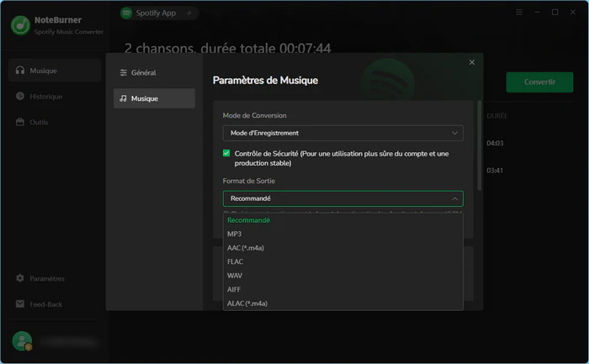Click the Spotify App source icon
The image size is (589, 364).
pos(126,13)
